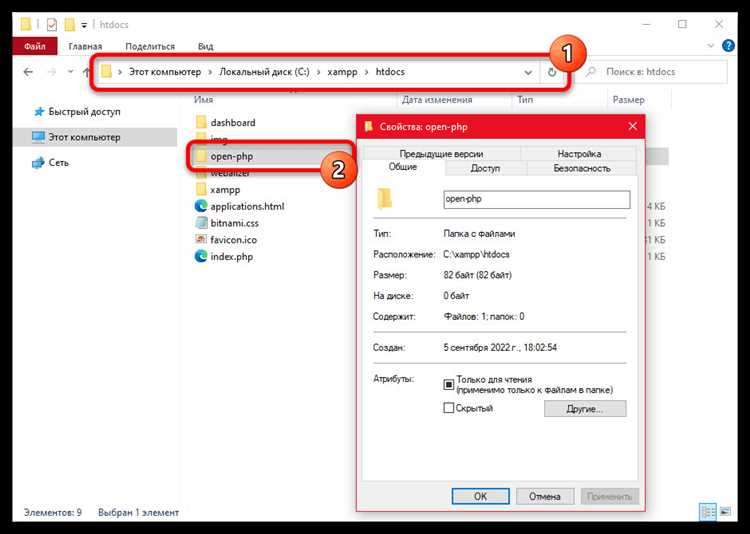
Task: Click the 'C:\xampp\htdocs' location value
Action: (476, 255)
